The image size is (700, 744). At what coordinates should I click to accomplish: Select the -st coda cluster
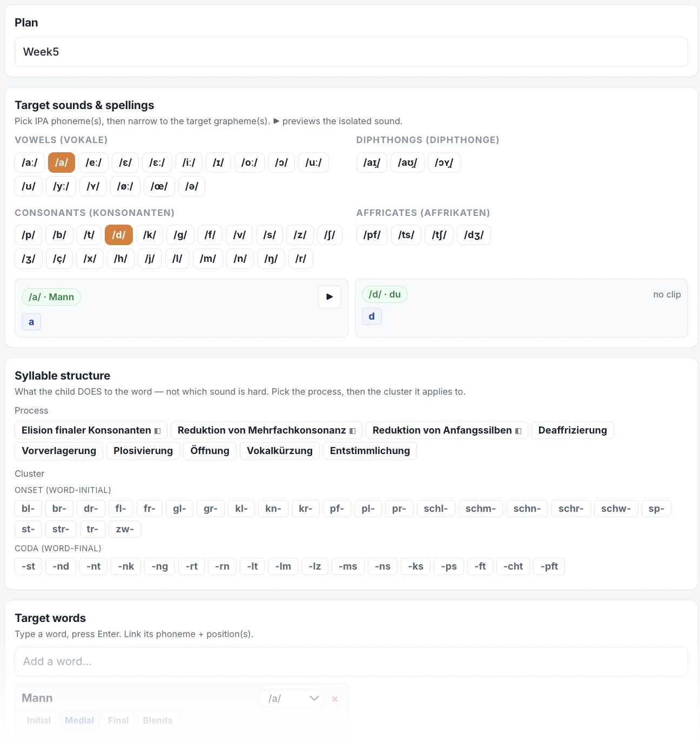29,566
